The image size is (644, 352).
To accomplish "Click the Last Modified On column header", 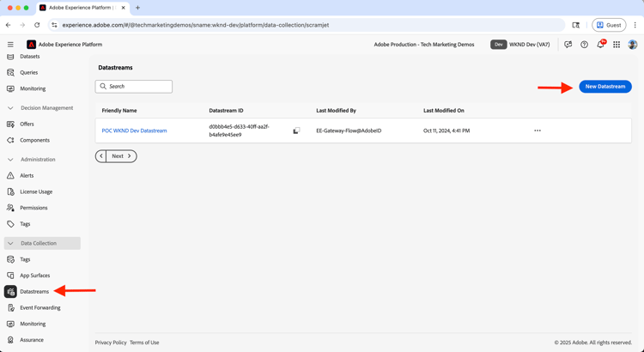I will click(x=444, y=111).
